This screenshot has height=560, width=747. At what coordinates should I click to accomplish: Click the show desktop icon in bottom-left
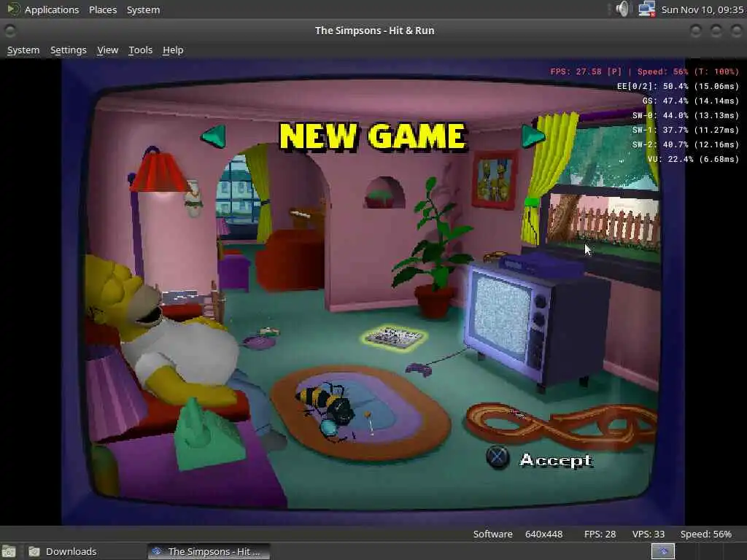pyautogui.click(x=9, y=551)
